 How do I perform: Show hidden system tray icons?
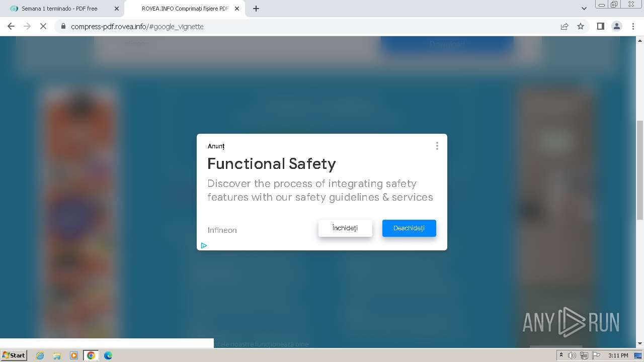561,355
